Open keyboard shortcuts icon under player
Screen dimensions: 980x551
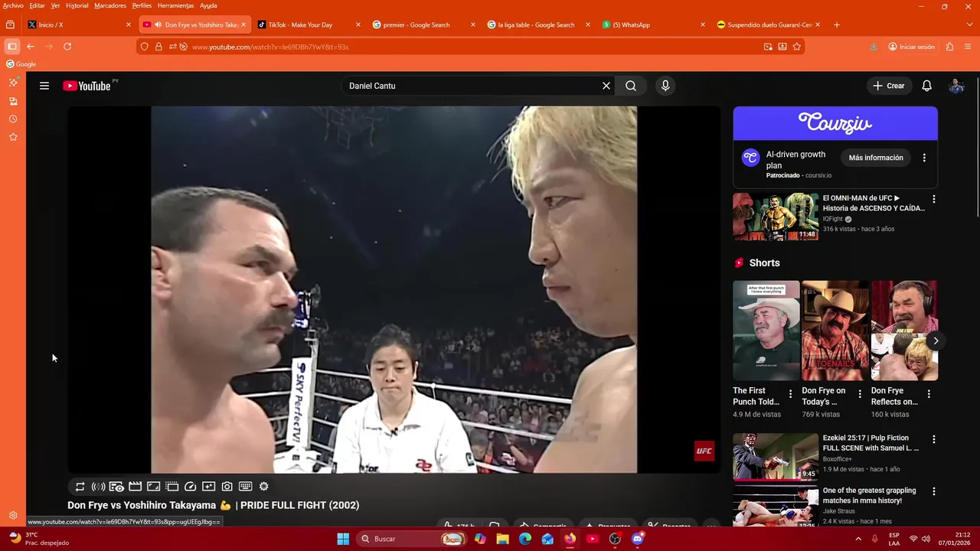[246, 486]
